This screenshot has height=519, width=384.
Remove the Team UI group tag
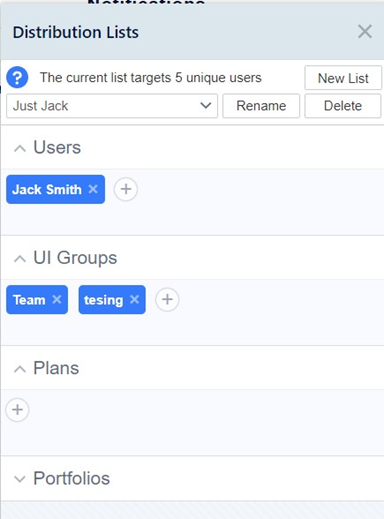[57, 299]
